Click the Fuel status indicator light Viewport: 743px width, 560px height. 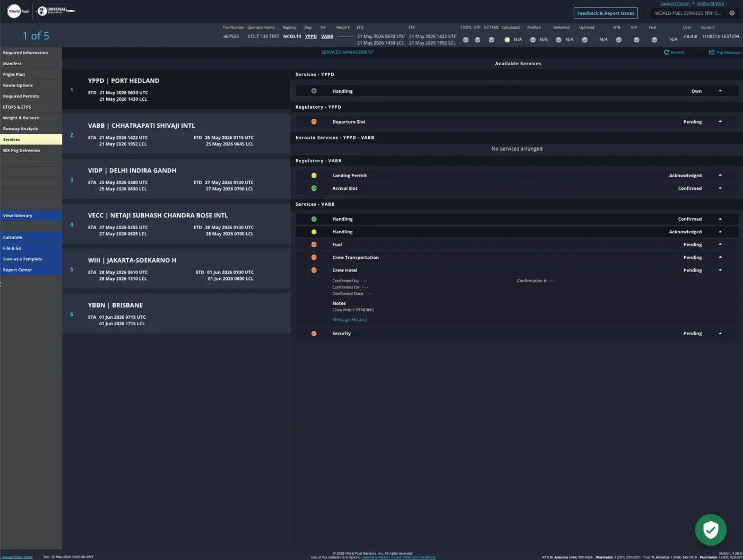tap(654, 40)
